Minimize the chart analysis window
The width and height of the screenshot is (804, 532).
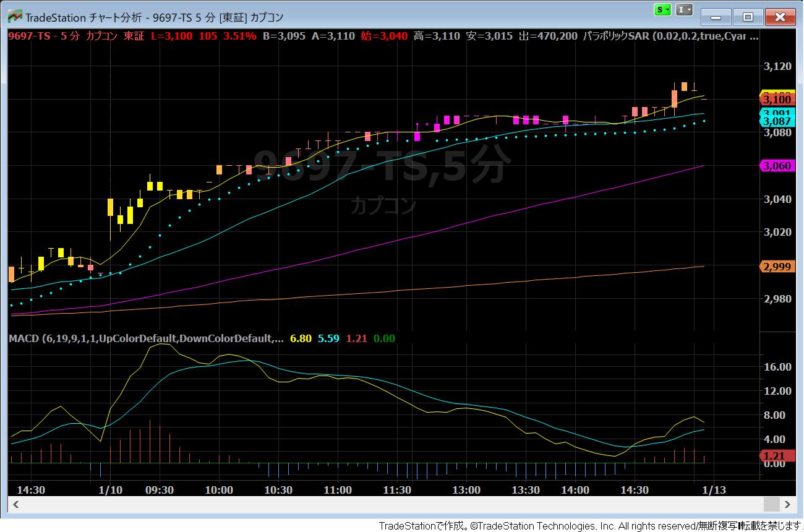pyautogui.click(x=716, y=17)
